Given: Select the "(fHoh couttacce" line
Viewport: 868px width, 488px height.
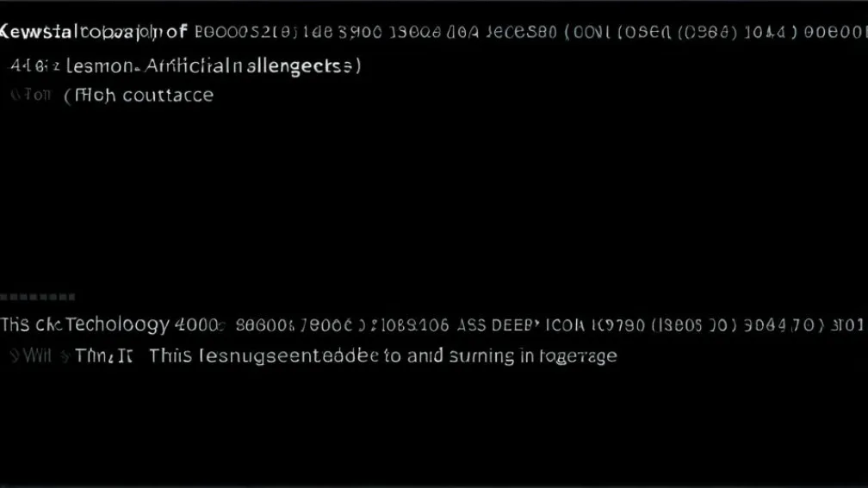Looking at the screenshot, I should (139, 96).
